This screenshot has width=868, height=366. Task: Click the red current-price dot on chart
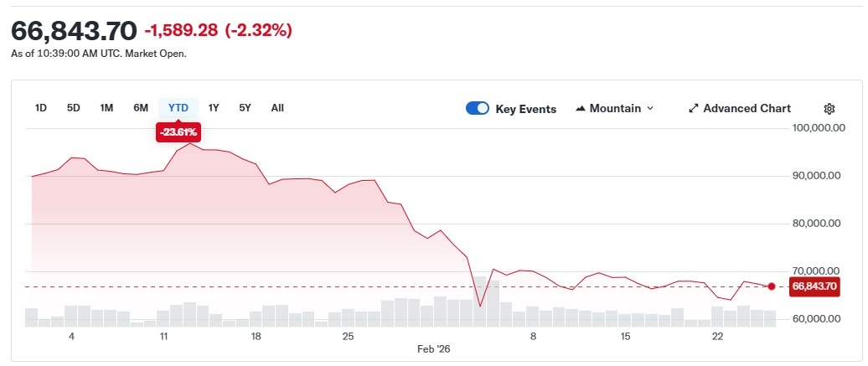click(772, 286)
